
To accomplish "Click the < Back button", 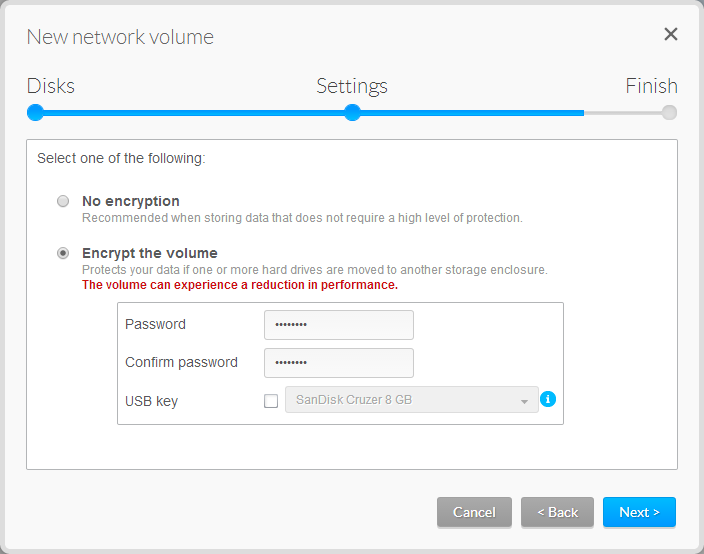I will pos(557,512).
